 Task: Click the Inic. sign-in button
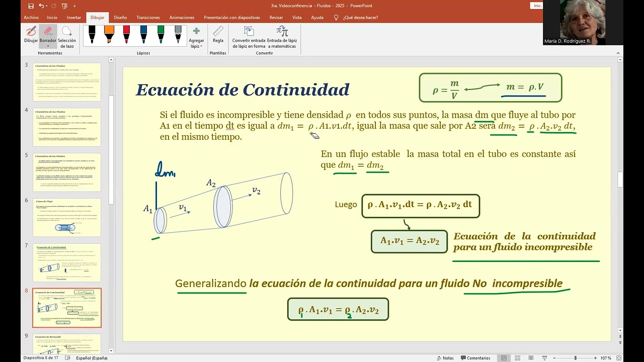537,6
